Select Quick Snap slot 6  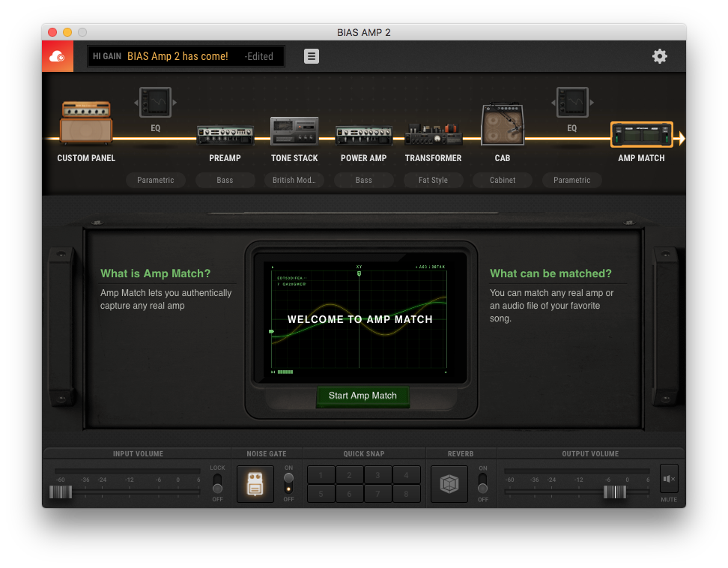coord(349,494)
